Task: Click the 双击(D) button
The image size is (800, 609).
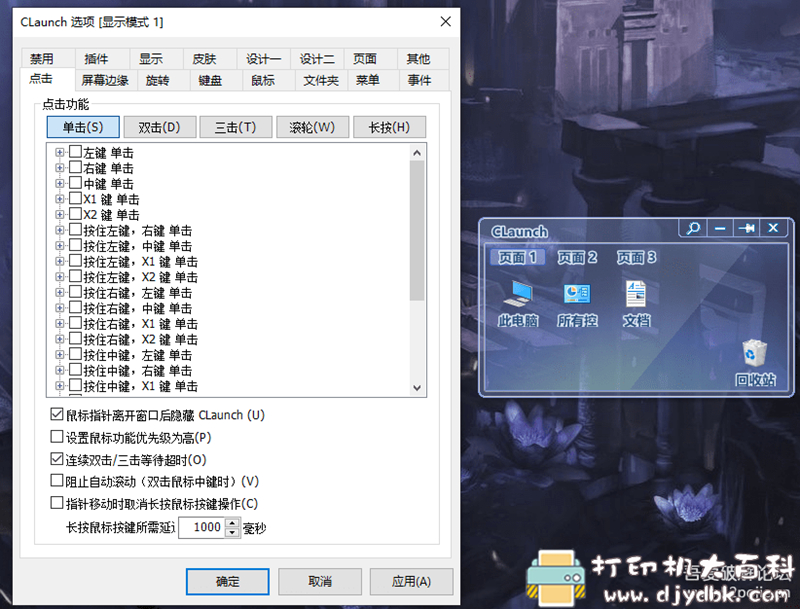Action: coord(160,127)
